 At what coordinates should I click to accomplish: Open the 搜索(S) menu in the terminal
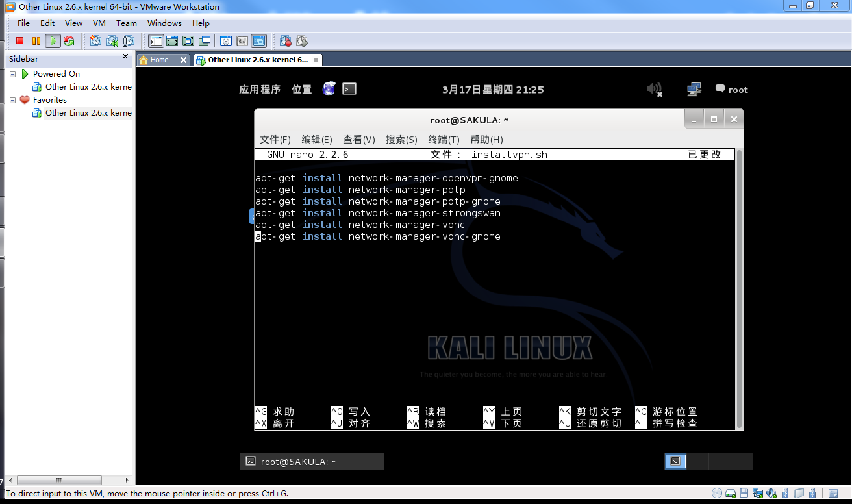coord(402,140)
